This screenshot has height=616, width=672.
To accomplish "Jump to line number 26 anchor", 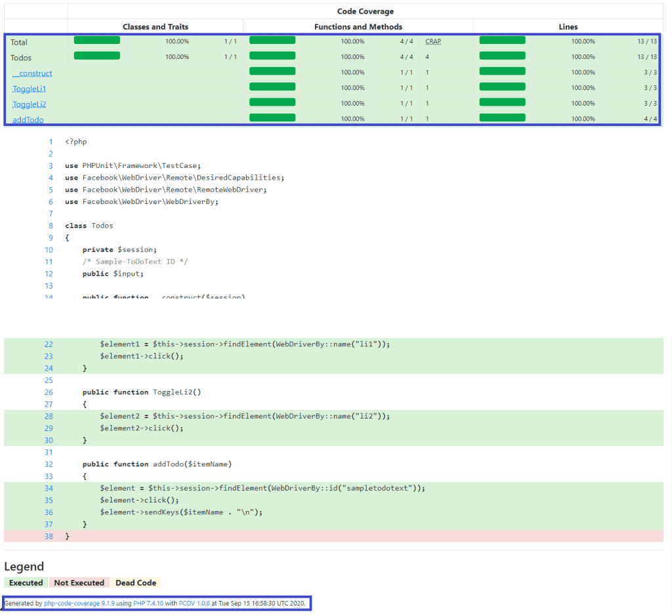I will coord(49,392).
